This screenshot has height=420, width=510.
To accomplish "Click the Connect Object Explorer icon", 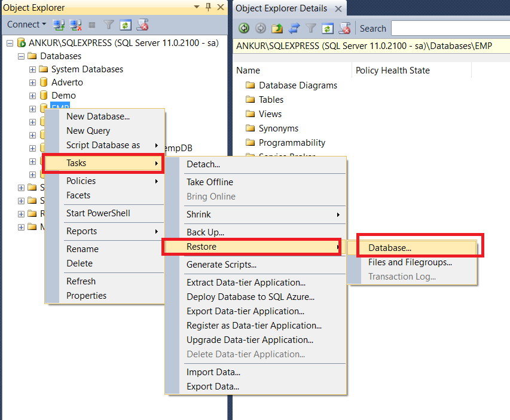I will 59,24.
